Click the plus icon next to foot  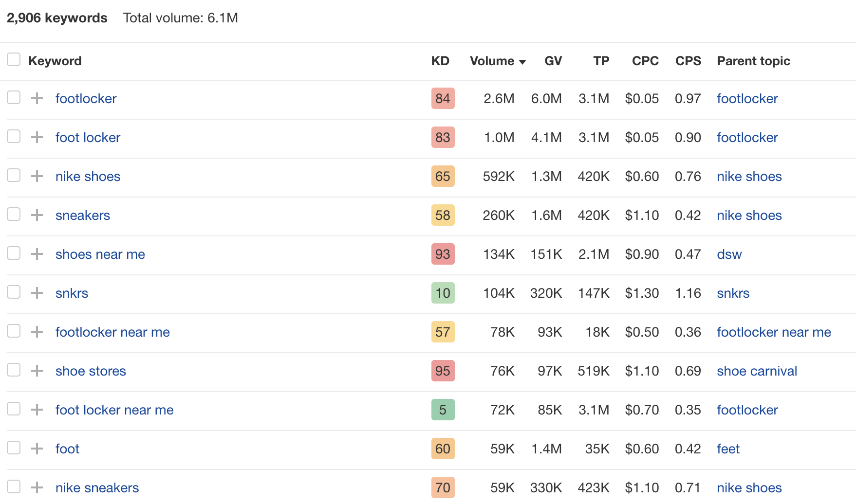(36, 449)
